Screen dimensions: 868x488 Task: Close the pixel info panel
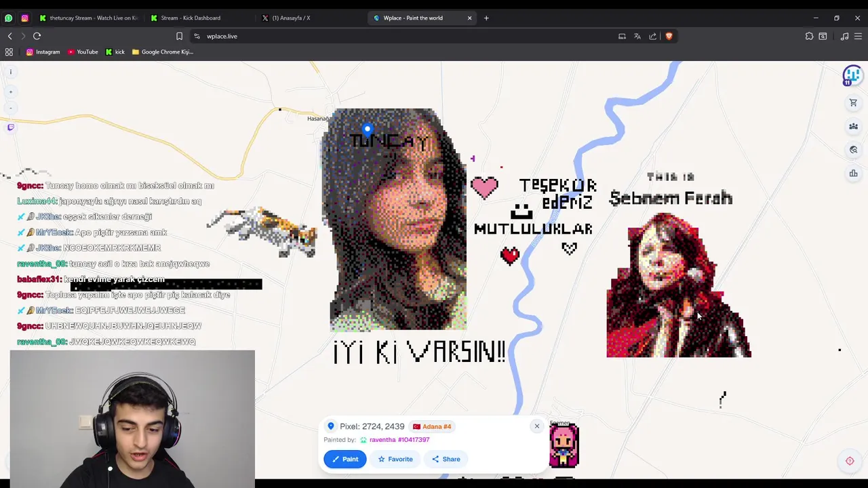536,426
